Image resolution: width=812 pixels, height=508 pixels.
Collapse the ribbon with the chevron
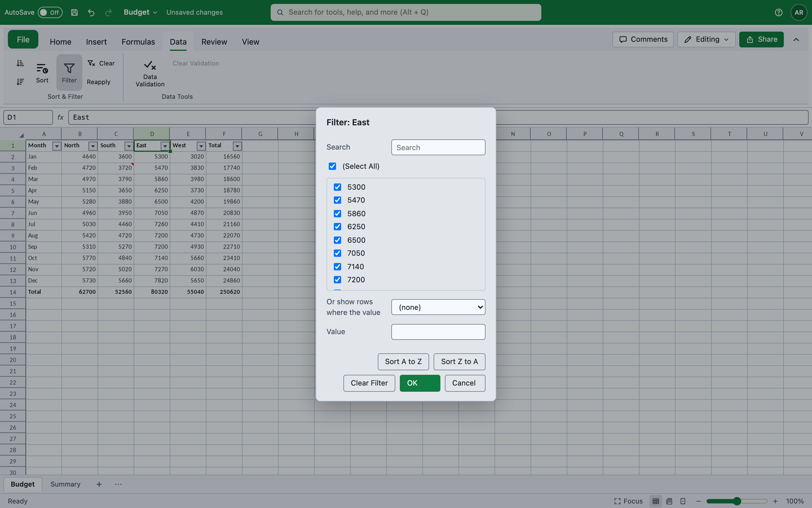[796, 40]
